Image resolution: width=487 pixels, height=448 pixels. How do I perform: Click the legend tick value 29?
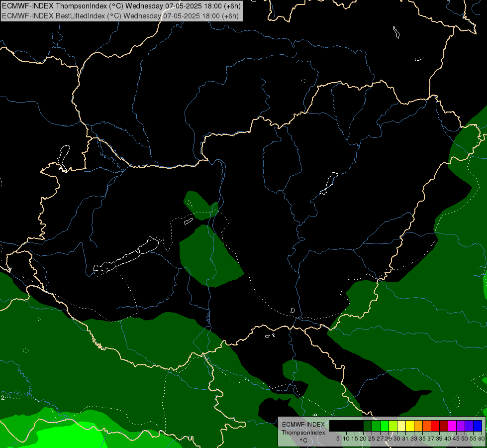click(389, 439)
